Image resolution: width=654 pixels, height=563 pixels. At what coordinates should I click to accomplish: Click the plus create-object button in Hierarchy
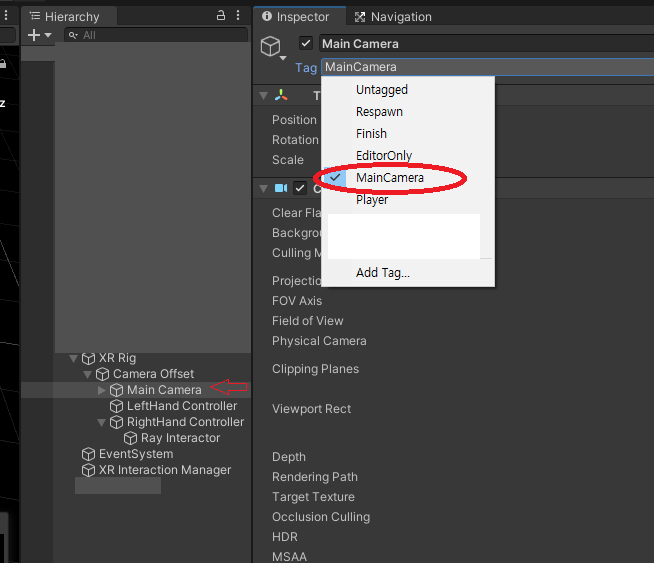point(34,35)
